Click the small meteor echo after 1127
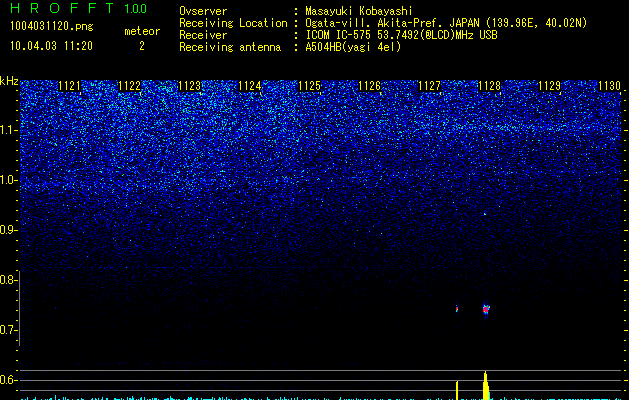629x400 pixels. point(457,309)
